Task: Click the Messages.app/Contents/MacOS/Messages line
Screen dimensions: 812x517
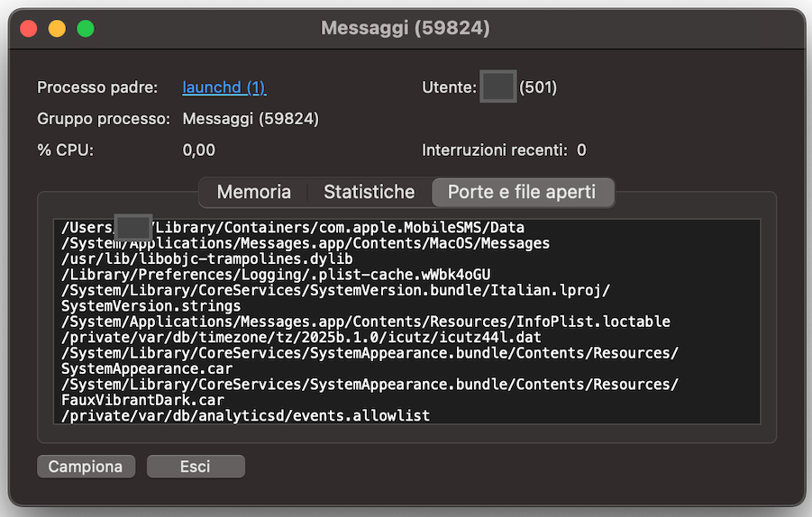Action: click(x=306, y=243)
